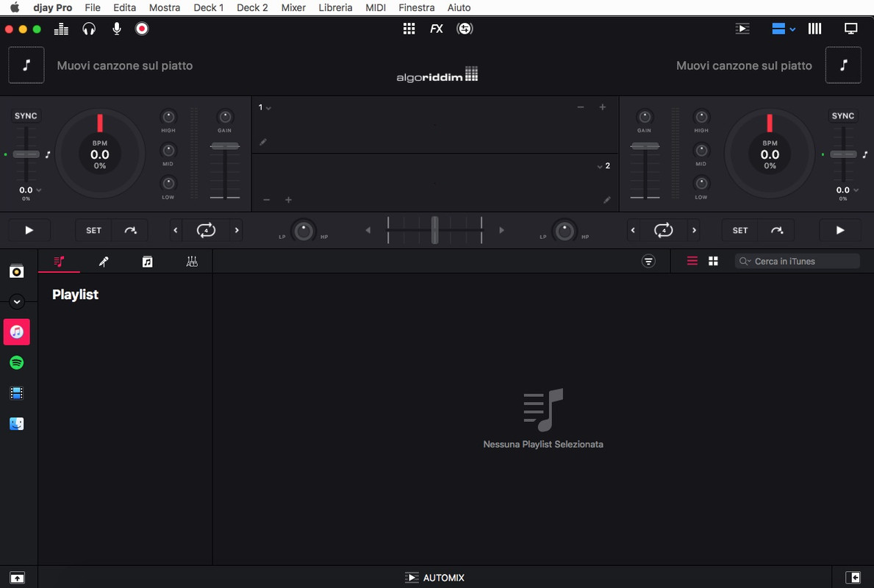
Task: Switch library to grid view
Action: [713, 261]
